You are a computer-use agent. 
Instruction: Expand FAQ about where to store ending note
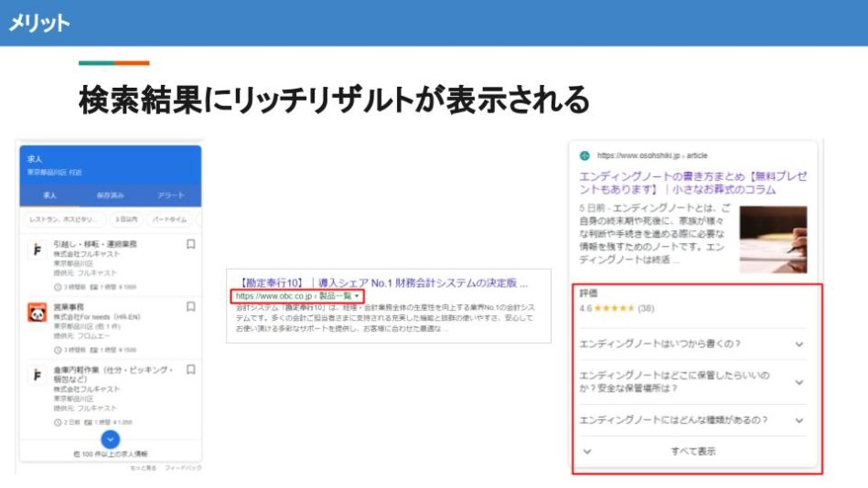coord(798,382)
